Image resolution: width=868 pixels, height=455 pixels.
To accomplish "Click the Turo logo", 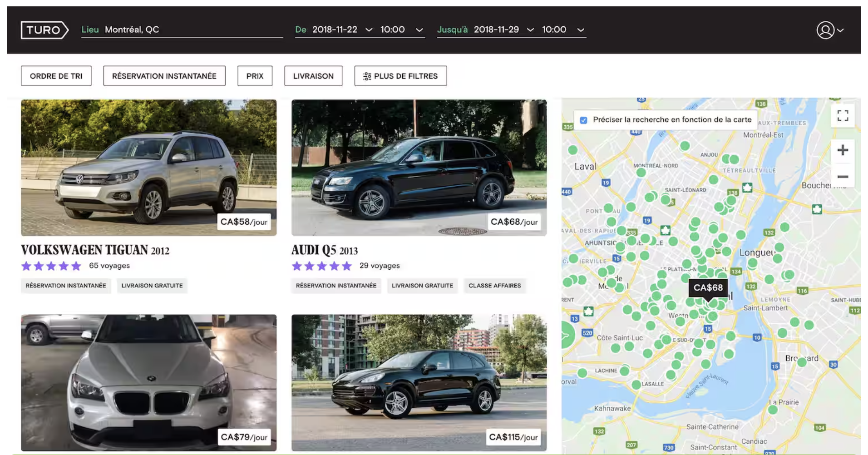I will coord(44,30).
